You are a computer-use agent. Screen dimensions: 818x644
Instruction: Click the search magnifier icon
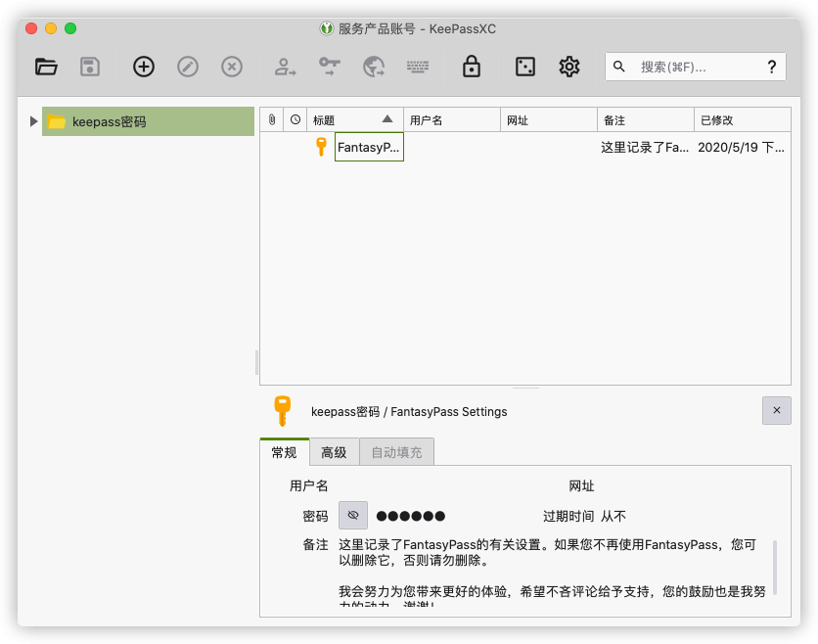[x=618, y=67]
